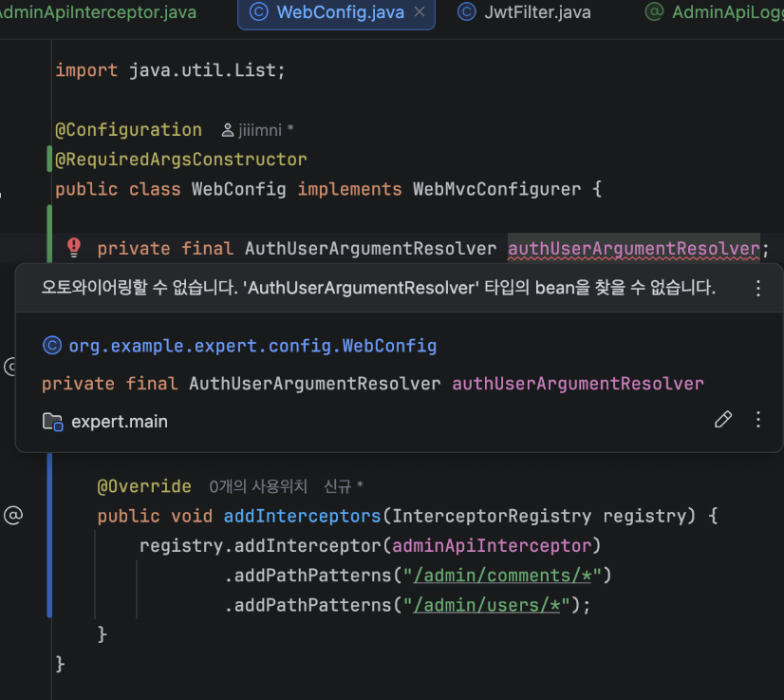Close the WebConfig.java tab
The width and height of the screenshot is (784, 700).
(420, 11)
